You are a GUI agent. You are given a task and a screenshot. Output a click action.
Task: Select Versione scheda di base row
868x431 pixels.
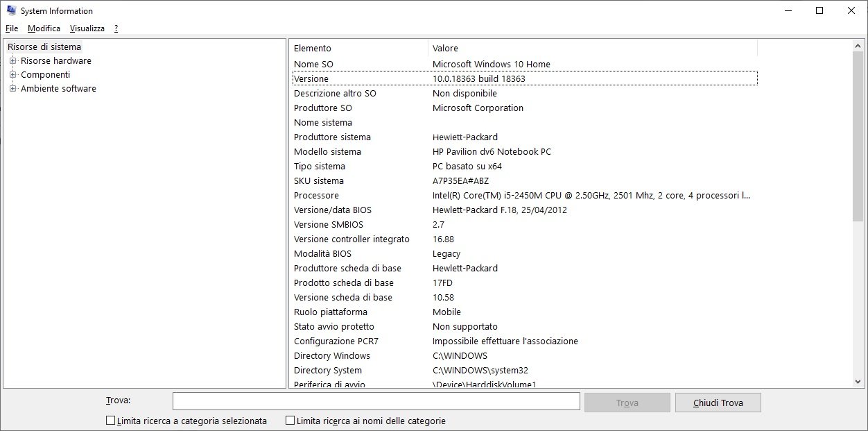[x=525, y=298]
